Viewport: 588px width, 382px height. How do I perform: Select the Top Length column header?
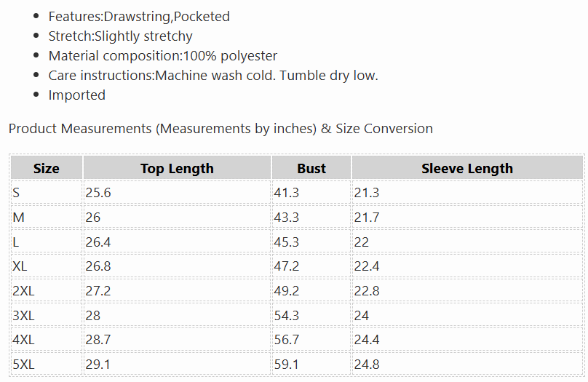coord(177,168)
